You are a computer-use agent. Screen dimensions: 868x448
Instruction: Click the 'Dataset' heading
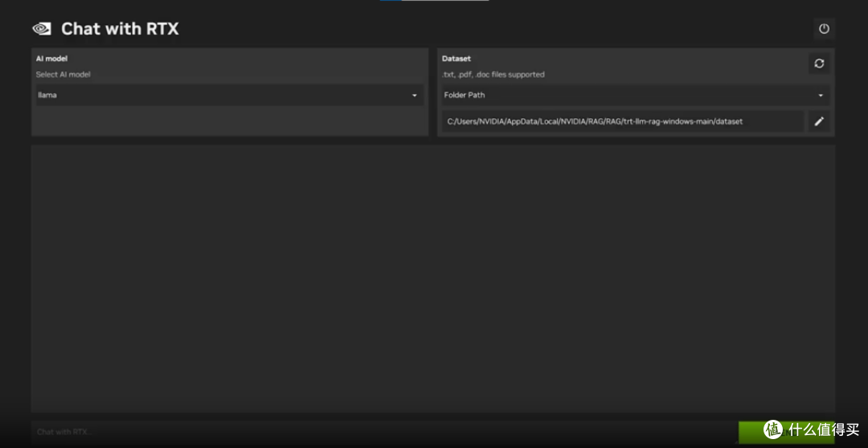[x=457, y=58]
